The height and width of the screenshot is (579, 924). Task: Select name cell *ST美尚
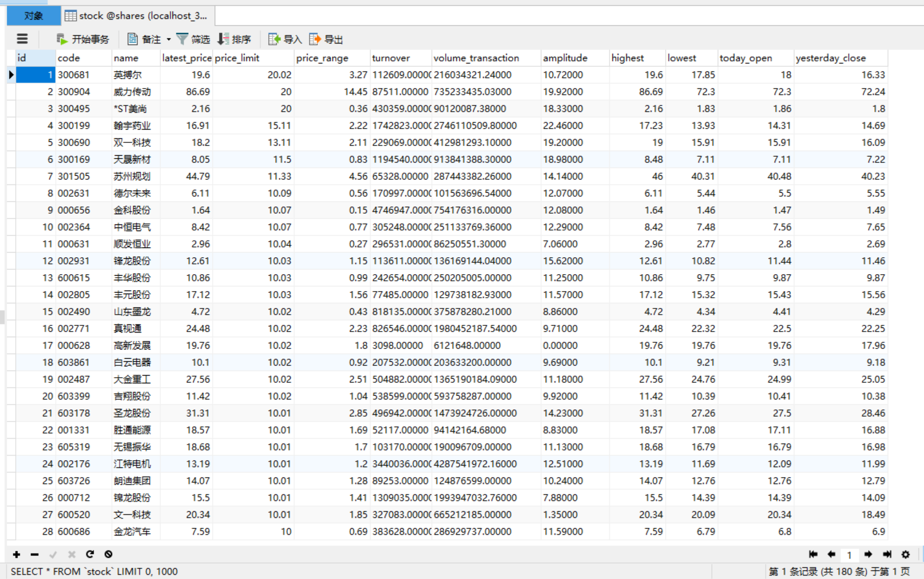point(136,109)
